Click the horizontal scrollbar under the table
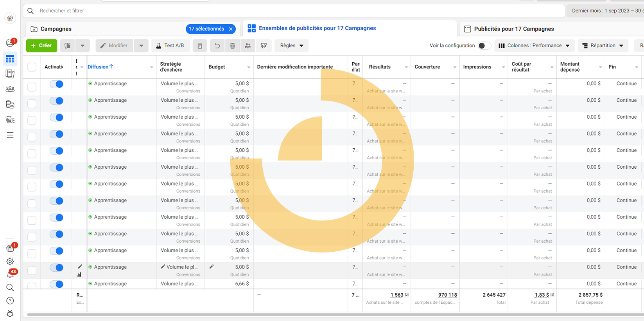This screenshot has height=321, width=644. coord(335,314)
